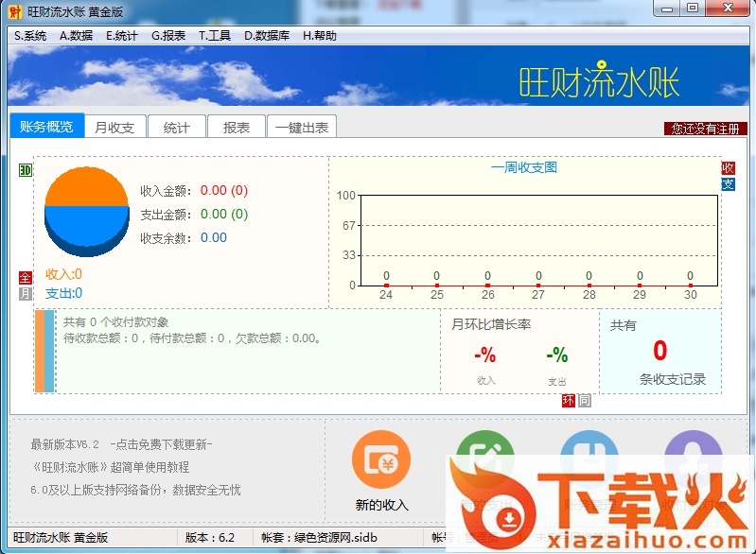Click the green 新的支出 icon

pos(485,459)
